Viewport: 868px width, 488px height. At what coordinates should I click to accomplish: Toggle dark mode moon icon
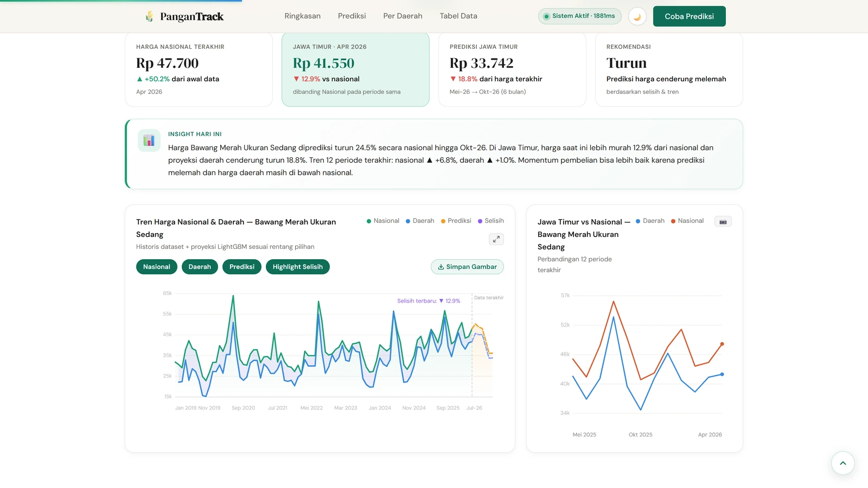coord(637,16)
